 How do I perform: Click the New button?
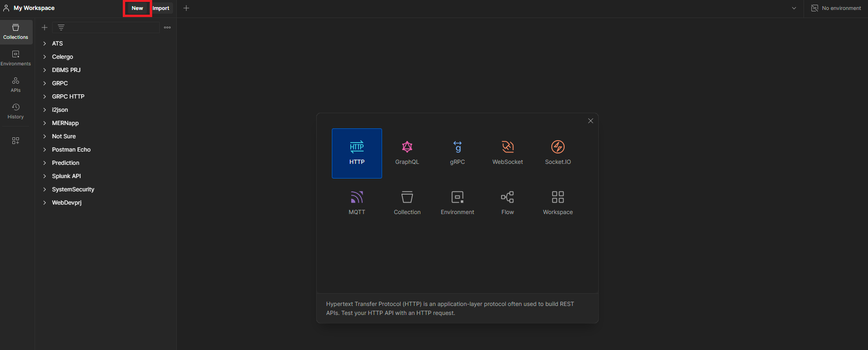(x=137, y=8)
